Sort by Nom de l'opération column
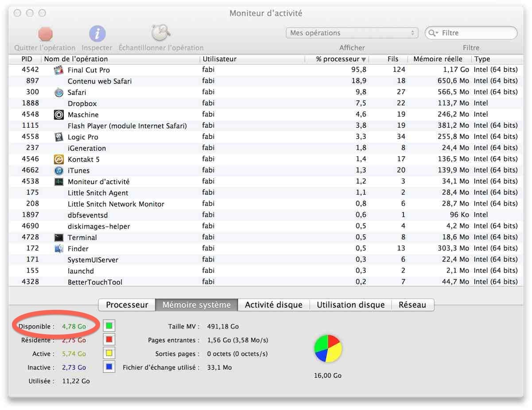Screen dimensions: 532x410 (120, 59)
